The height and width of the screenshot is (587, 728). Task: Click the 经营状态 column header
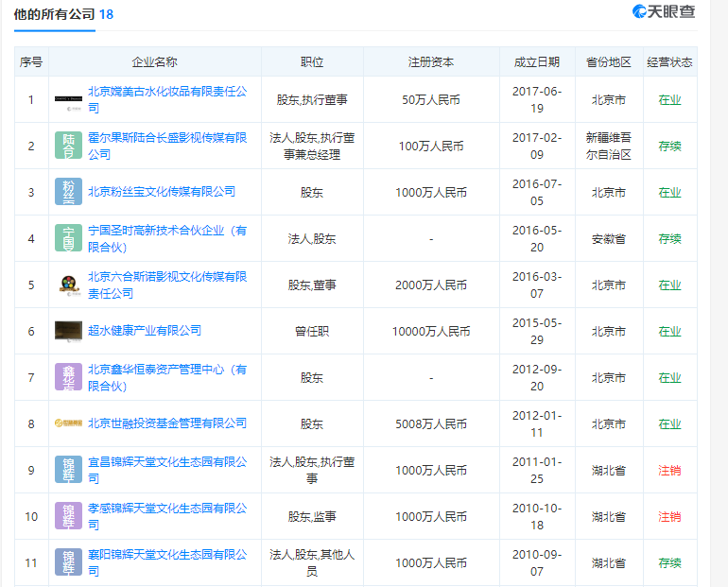tap(669, 61)
